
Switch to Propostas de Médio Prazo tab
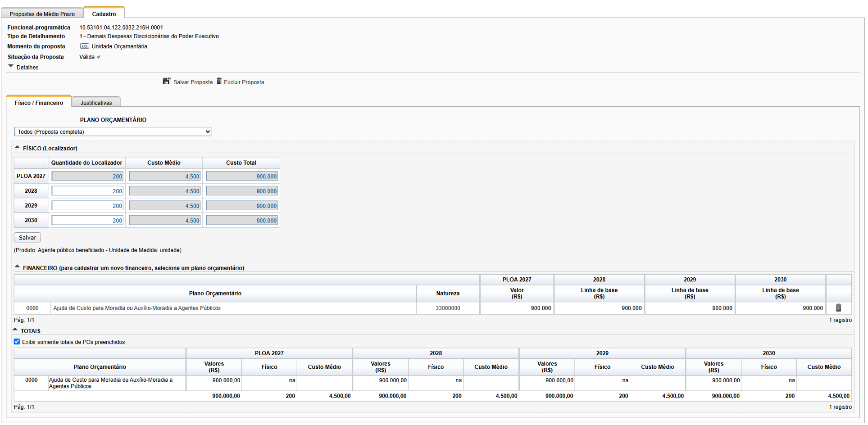pos(42,14)
